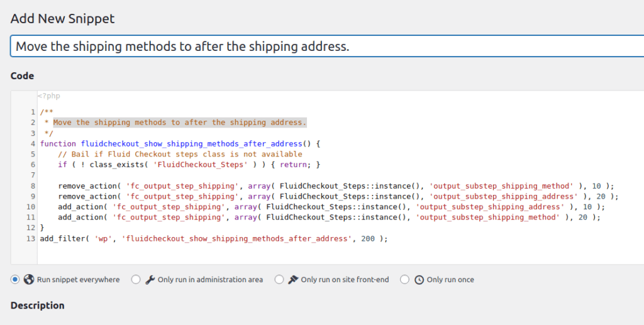Click the wrench icon for administration area
The height and width of the screenshot is (325, 644).
point(150,280)
